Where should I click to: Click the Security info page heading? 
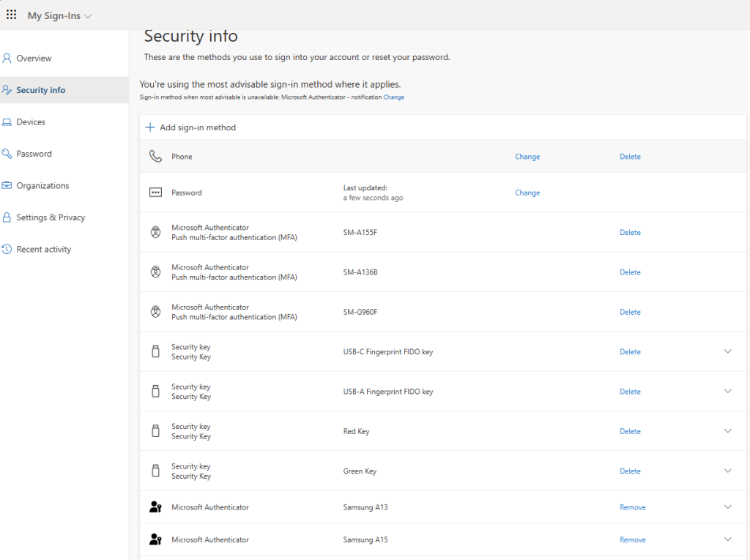tap(191, 37)
